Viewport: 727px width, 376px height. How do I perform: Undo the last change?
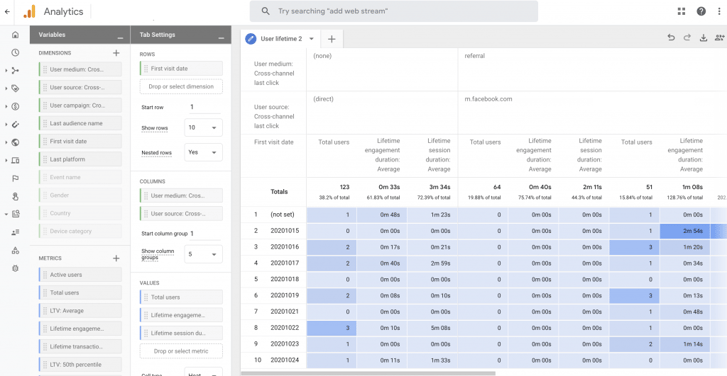coord(671,38)
